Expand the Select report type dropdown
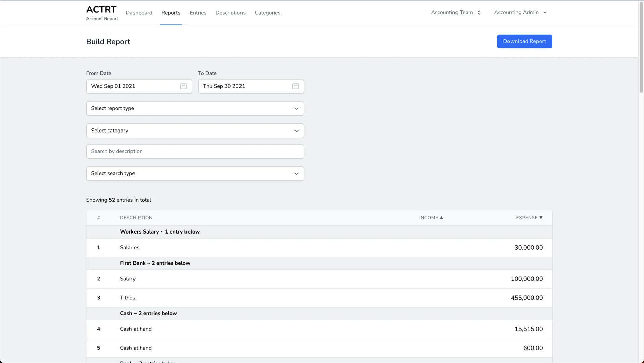This screenshot has height=363, width=644. [x=195, y=109]
